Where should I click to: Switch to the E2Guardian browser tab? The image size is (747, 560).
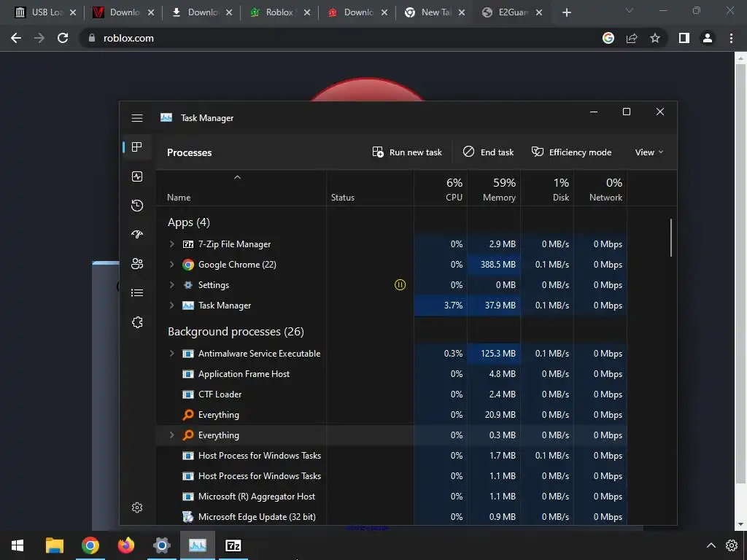click(x=513, y=12)
